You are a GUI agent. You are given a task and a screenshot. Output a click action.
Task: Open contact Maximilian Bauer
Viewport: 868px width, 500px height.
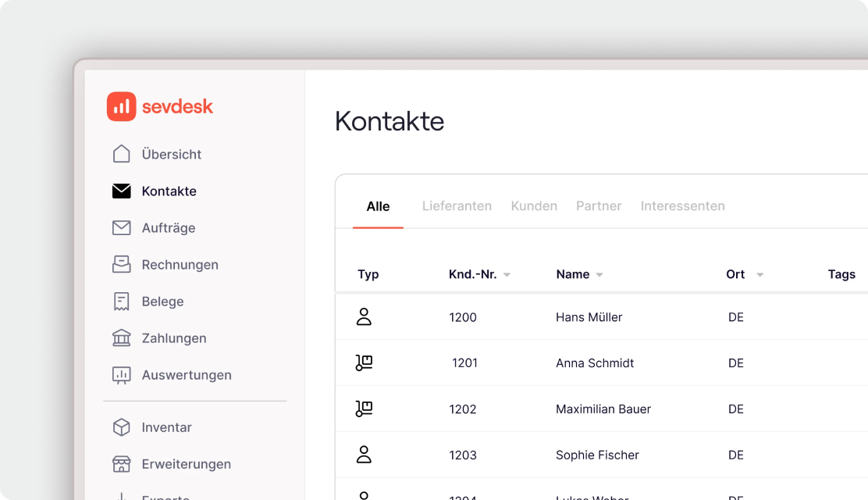pos(603,409)
